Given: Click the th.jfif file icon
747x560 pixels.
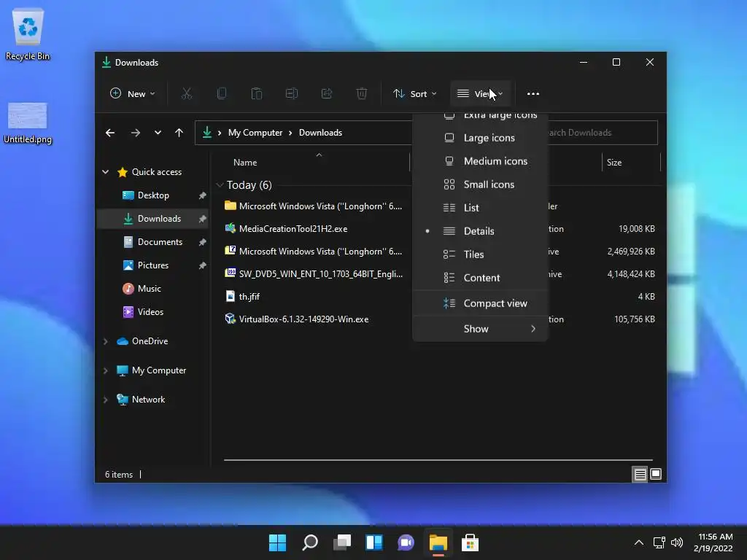Looking at the screenshot, I should point(230,296).
